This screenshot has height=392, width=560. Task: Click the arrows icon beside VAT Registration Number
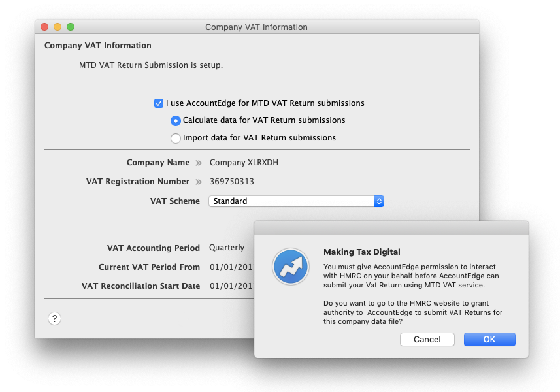[198, 182]
